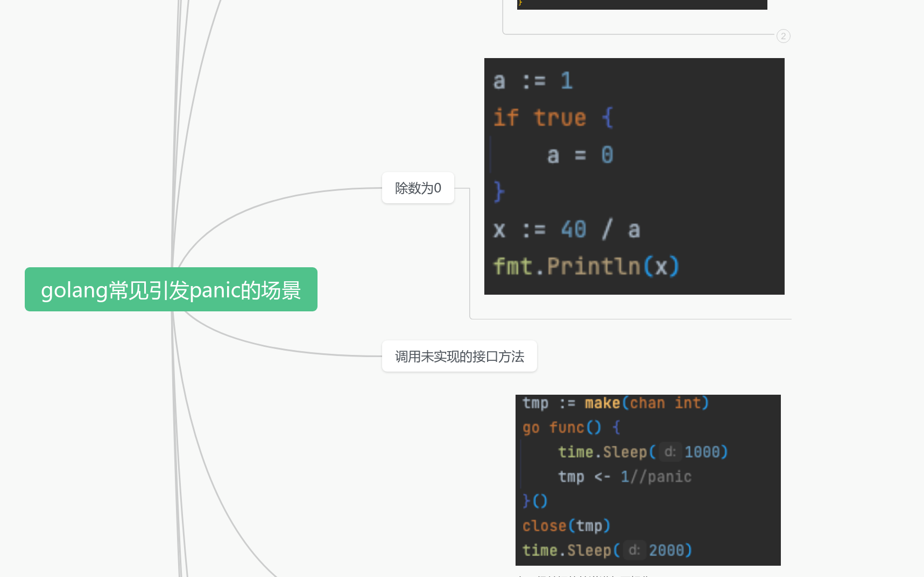Click the time.Sleep(1000) line in goroutine
Screen dimensions: 924x577
click(x=643, y=452)
